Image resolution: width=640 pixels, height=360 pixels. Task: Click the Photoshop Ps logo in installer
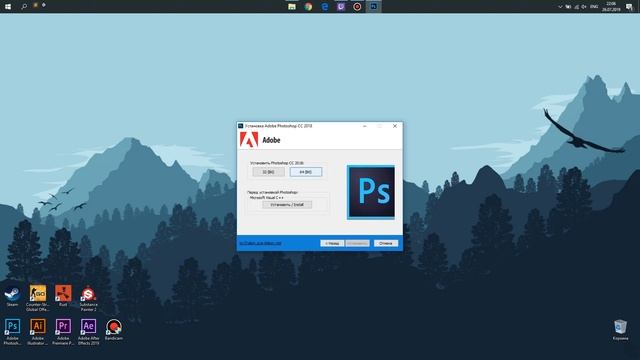pyautogui.click(x=371, y=192)
